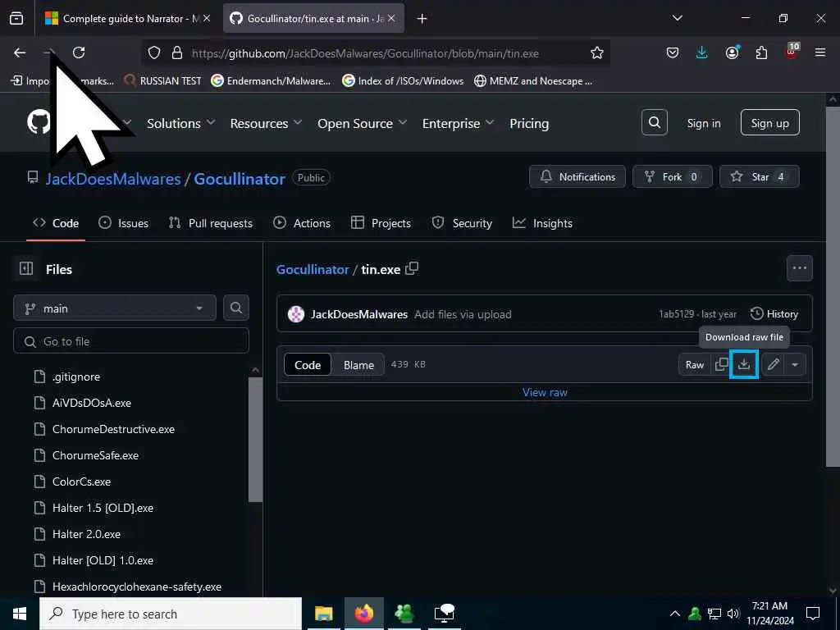This screenshot has height=630, width=840.
Task: Select the Code view toggle
Action: tap(308, 365)
